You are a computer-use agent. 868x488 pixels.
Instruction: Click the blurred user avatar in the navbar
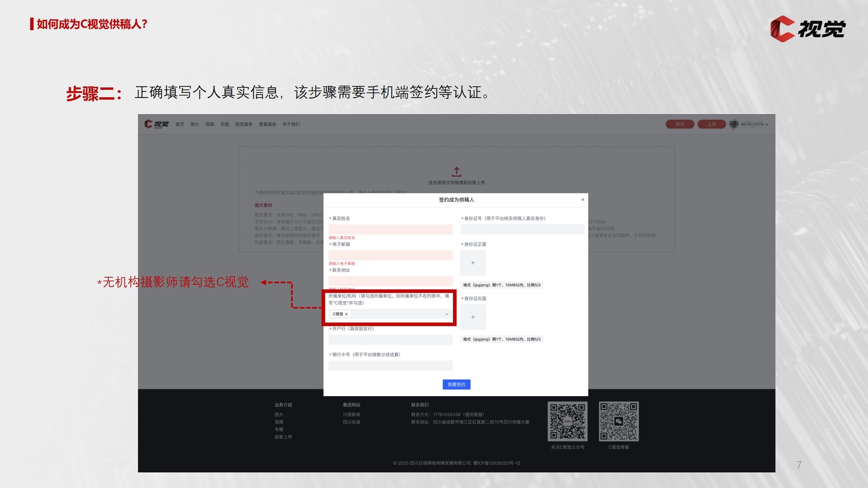pos(734,124)
